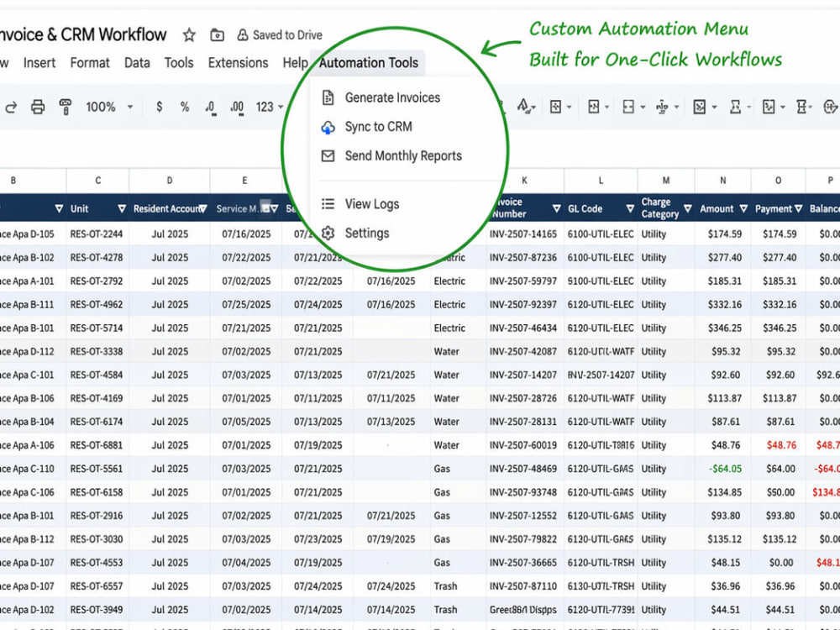Format as currency with dollar icon
This screenshot has height=630, width=840.
click(x=159, y=108)
